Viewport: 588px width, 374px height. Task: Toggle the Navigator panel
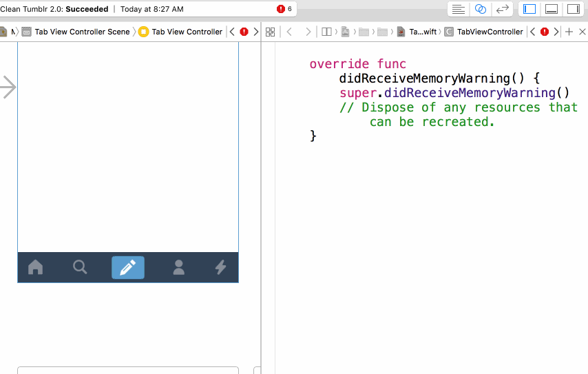click(x=529, y=9)
